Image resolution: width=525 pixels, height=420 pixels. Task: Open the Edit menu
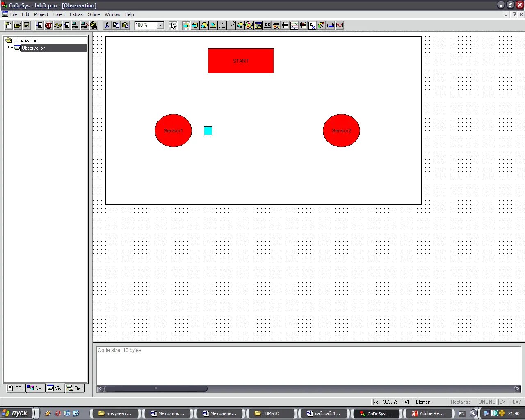(x=25, y=14)
